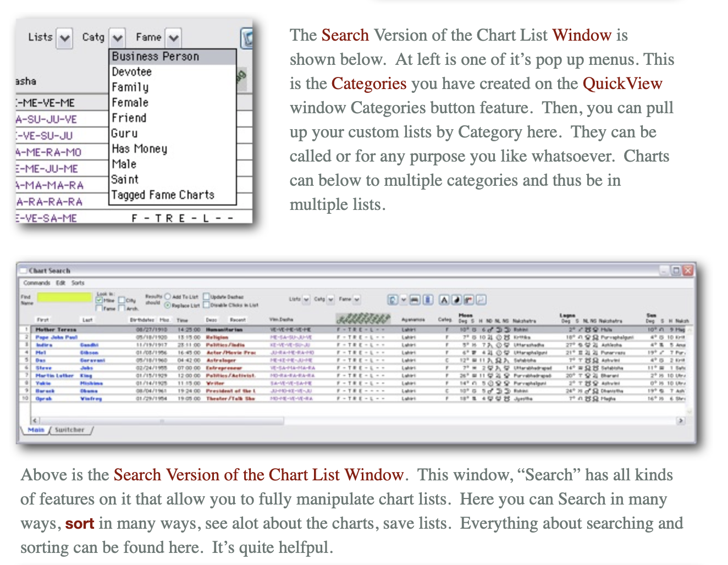Viewport: 728px width, 565px height.
Task: Click the horizontal scrollbar thumb below chart list
Action: pos(162,420)
